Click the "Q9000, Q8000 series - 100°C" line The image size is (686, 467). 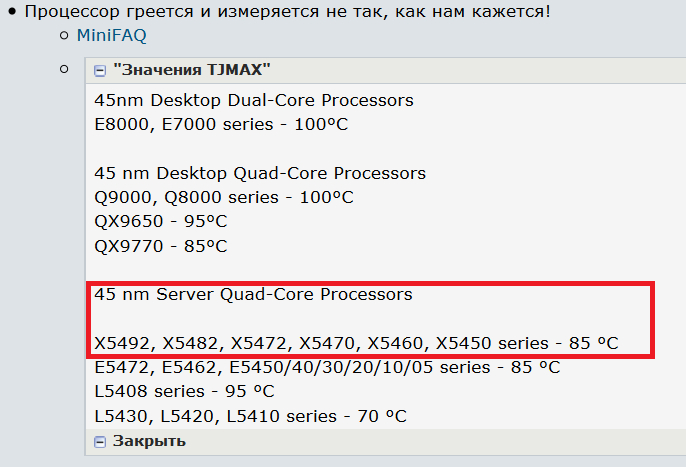point(224,197)
